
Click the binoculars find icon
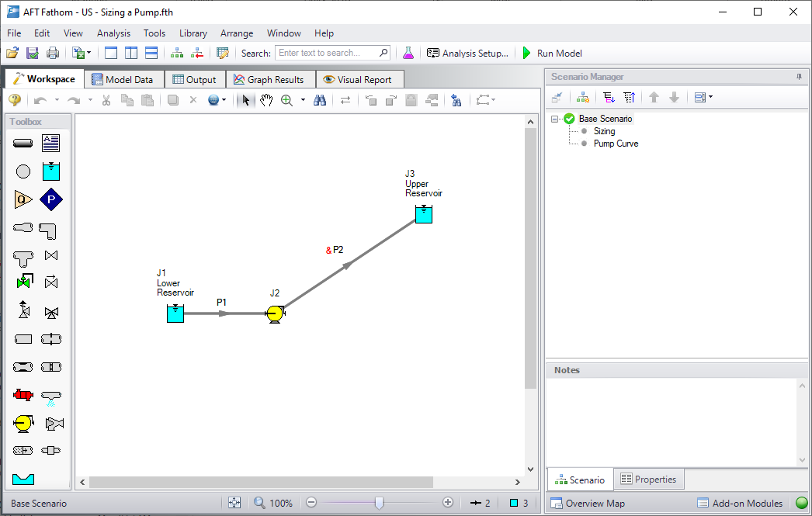point(320,100)
